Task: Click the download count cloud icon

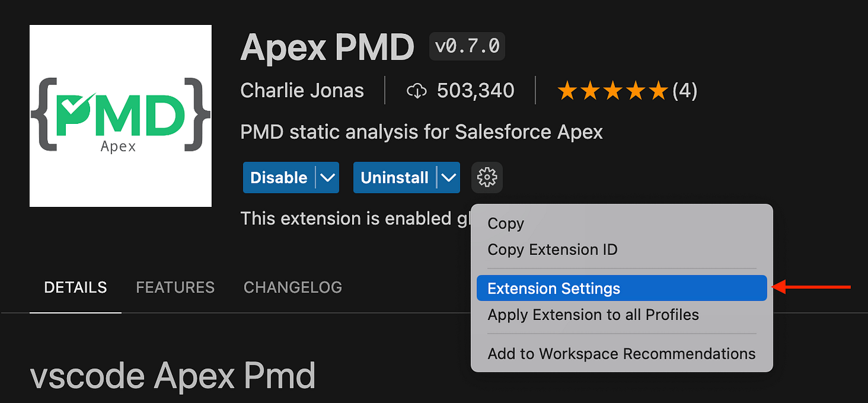Action: click(x=416, y=90)
